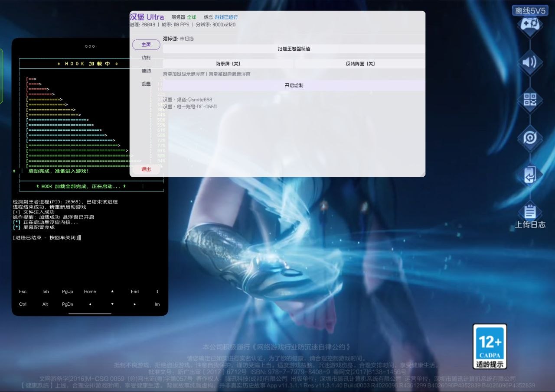This screenshot has width=555, height=392.
Task: Tap the End key in the terminal
Action: 135,292
